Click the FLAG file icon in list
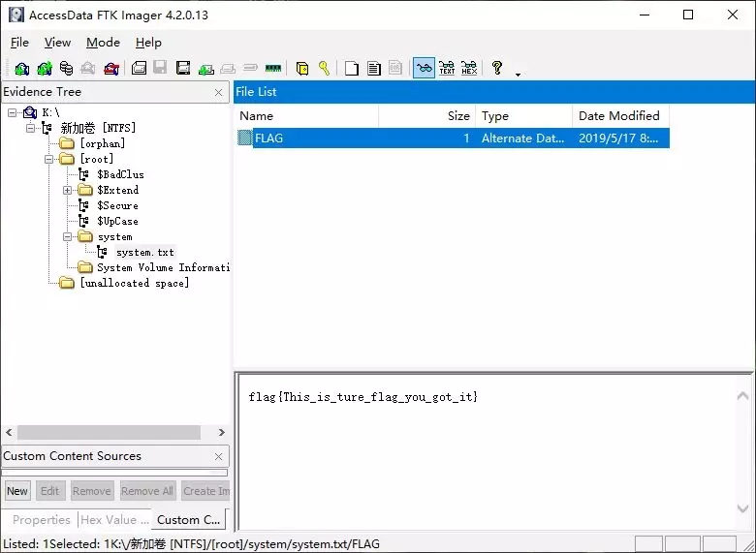Viewport: 756px width, 553px height. [245, 138]
